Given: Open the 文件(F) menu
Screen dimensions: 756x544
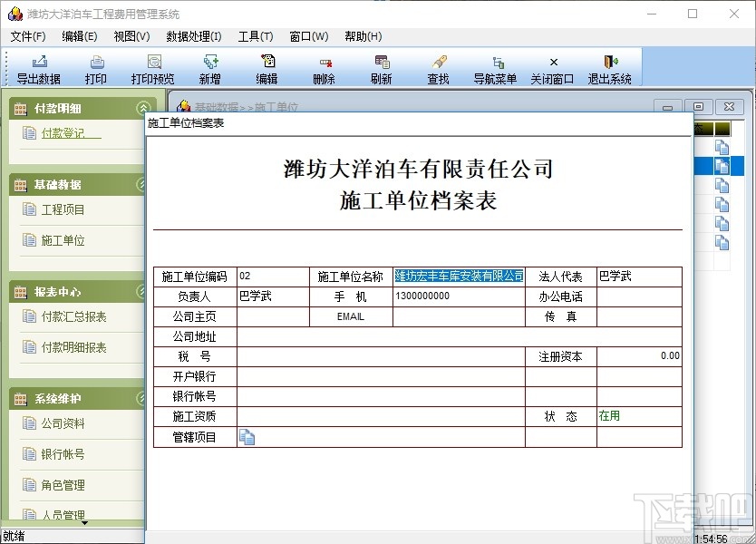Looking at the screenshot, I should coord(27,36).
